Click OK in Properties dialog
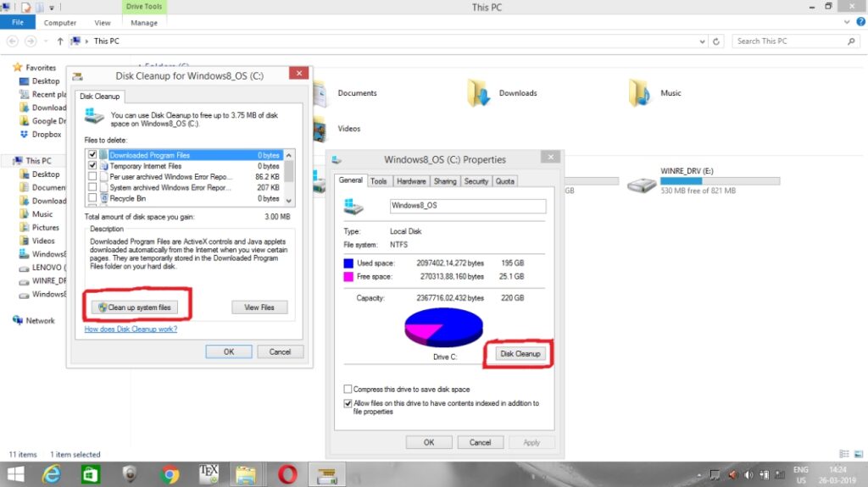Viewport: 868px width, 487px height. [x=429, y=442]
